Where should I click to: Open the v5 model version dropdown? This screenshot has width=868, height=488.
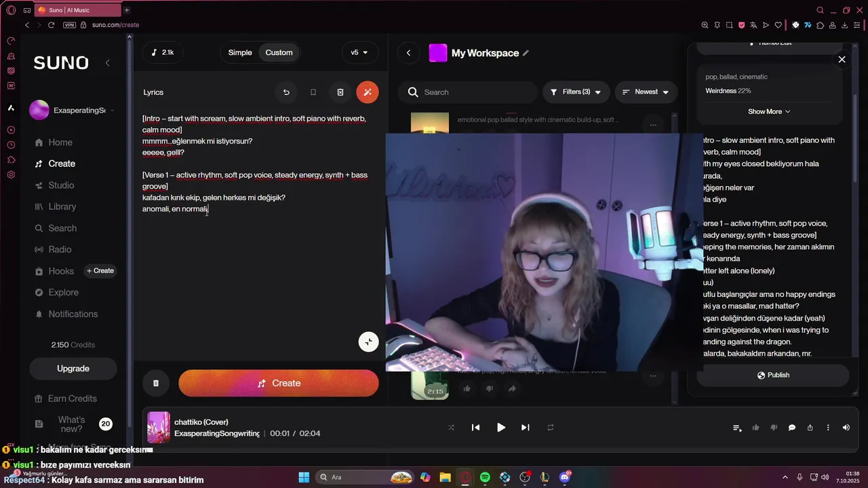pyautogui.click(x=359, y=53)
